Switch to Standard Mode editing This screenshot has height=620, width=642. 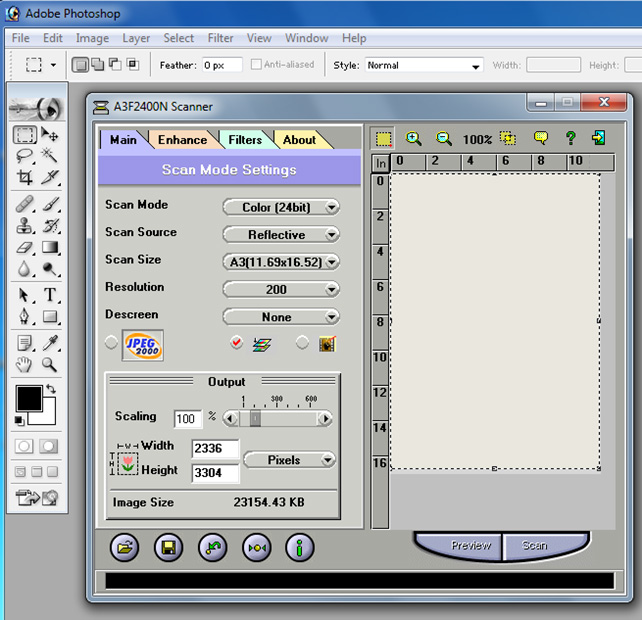(24, 446)
